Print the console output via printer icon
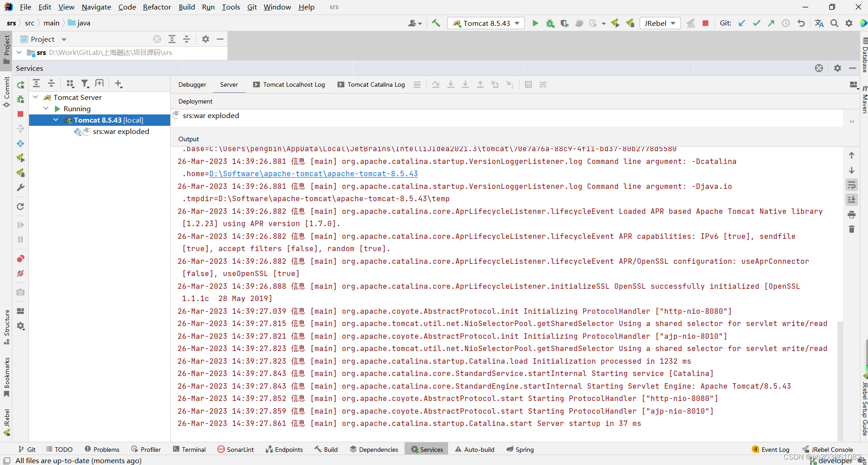Image resolution: width=868 pixels, height=465 pixels. click(x=852, y=214)
